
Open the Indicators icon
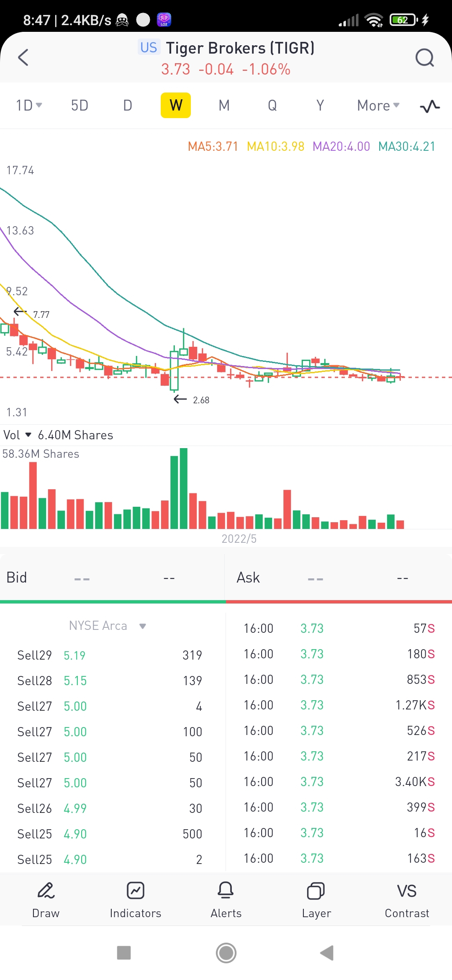point(136,890)
